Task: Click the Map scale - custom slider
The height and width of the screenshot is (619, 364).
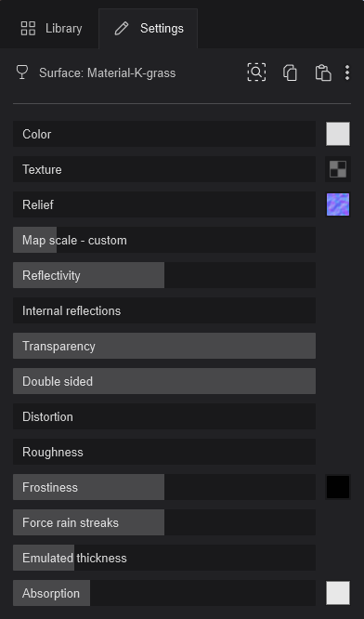Action: [164, 240]
